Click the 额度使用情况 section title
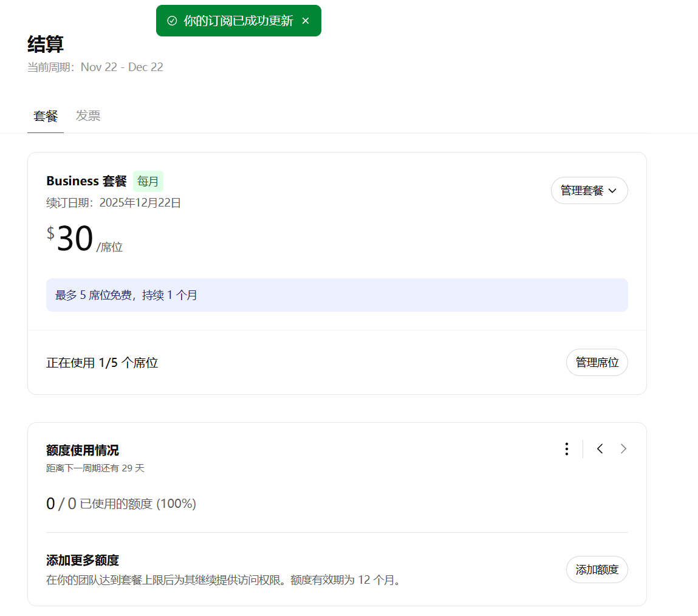Viewport: 698px width, 616px height. click(x=83, y=450)
